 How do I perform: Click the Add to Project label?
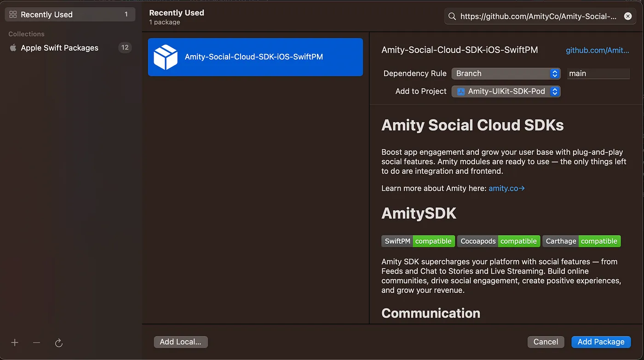click(x=421, y=91)
